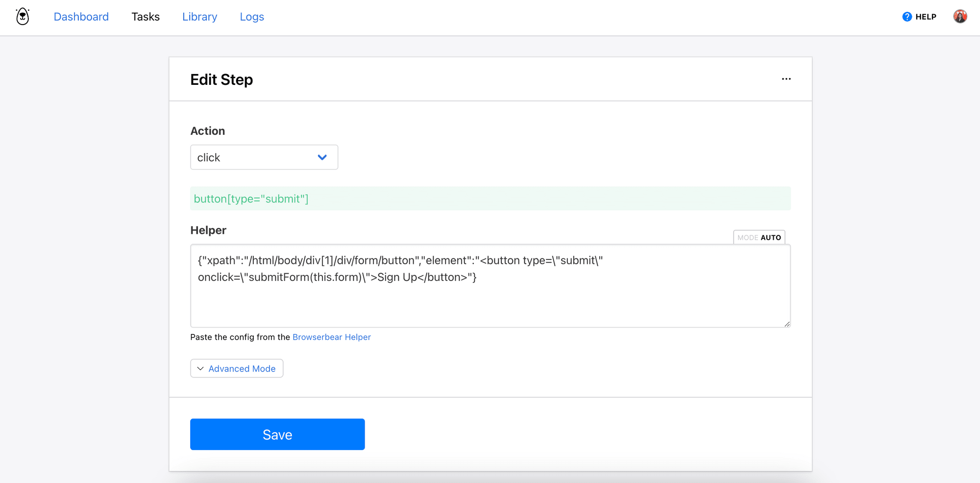Switch Helper mode to AUTO
Image resolution: width=980 pixels, height=483 pixels.
[769, 237]
